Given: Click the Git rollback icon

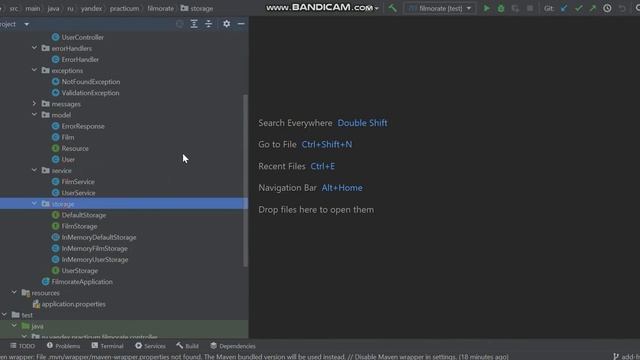Looking at the screenshot, I should [622, 8].
